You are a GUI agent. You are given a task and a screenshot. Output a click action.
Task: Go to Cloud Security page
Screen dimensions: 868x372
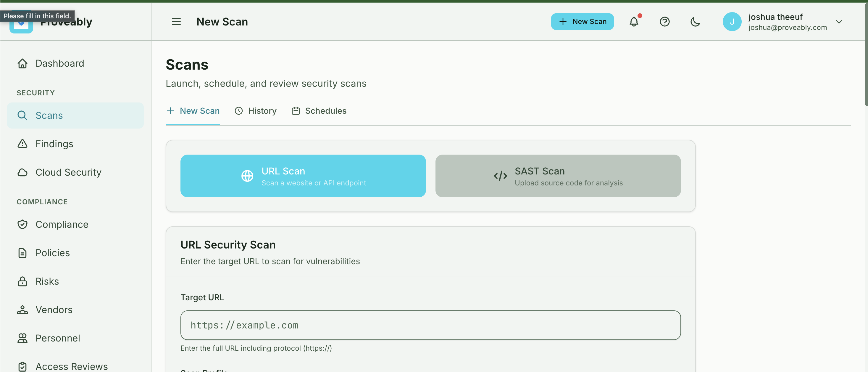click(x=68, y=172)
